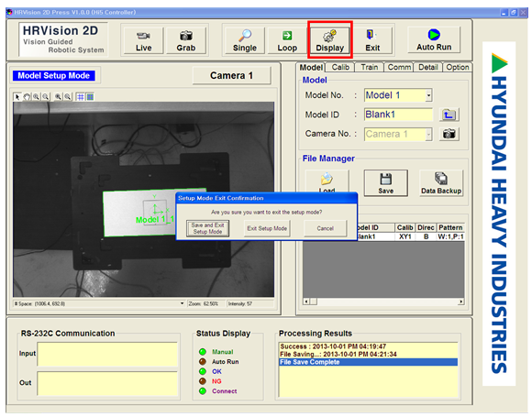Viewport: 532px width, 417px height.
Task: Select the W:1,P:1 pattern cell
Action: pyautogui.click(x=450, y=236)
